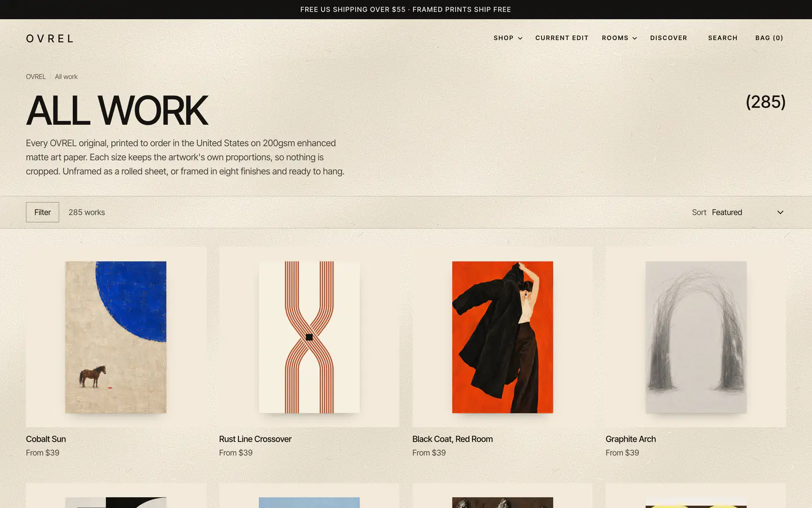This screenshot has height=508, width=812.
Task: Click the Graphite Arch title link
Action: tap(630, 439)
